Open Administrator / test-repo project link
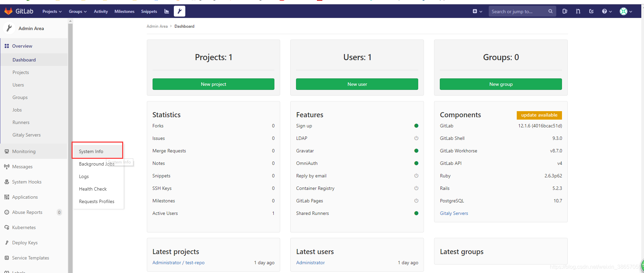This screenshot has height=273, width=644. 179,263
